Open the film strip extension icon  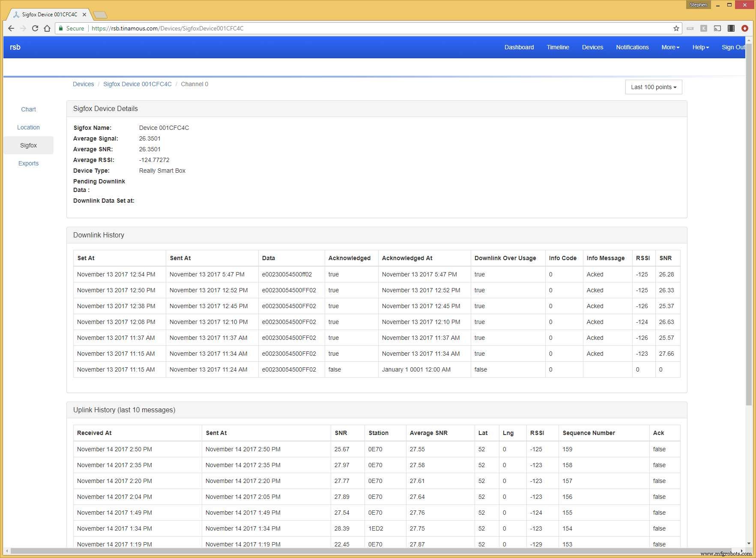point(731,28)
